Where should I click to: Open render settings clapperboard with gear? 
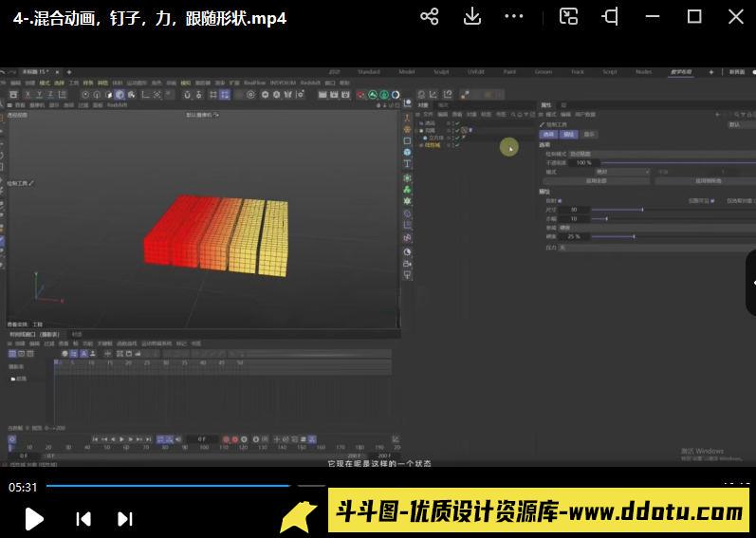[345, 95]
